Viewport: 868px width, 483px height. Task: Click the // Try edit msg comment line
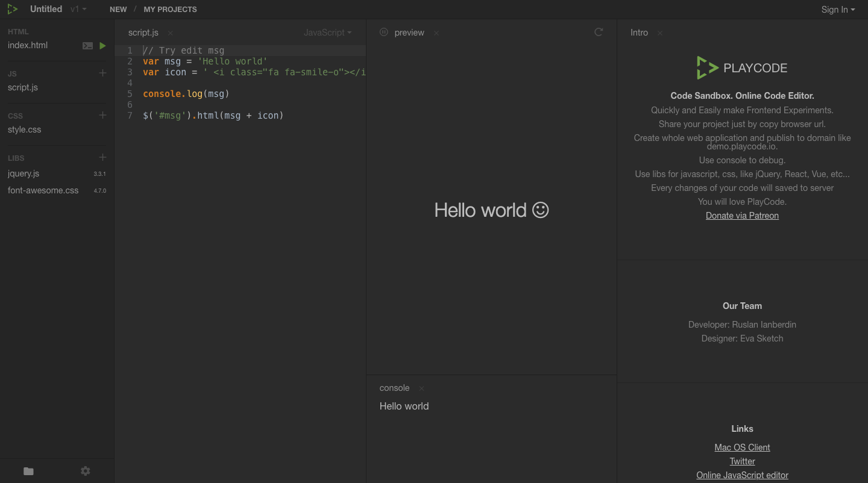pyautogui.click(x=183, y=51)
